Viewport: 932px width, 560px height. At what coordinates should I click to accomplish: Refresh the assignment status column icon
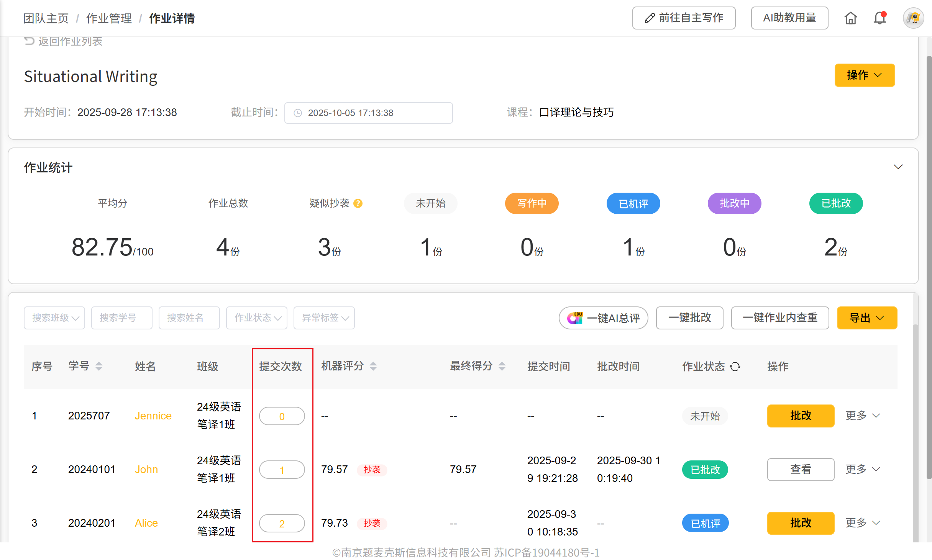tap(735, 367)
